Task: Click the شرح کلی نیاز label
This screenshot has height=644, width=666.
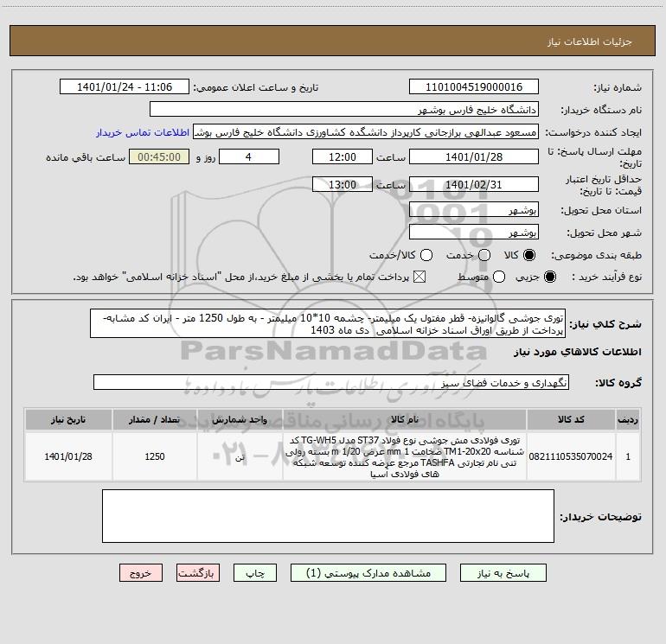Action: 605,324
